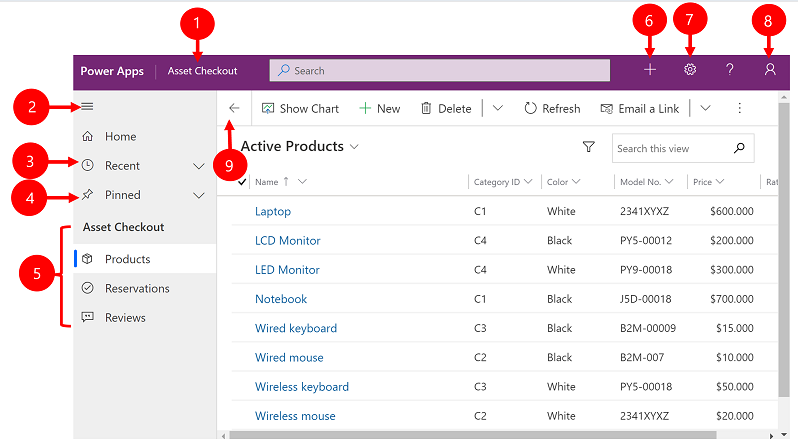Click the Refresh command
798x445 pixels.
click(551, 108)
